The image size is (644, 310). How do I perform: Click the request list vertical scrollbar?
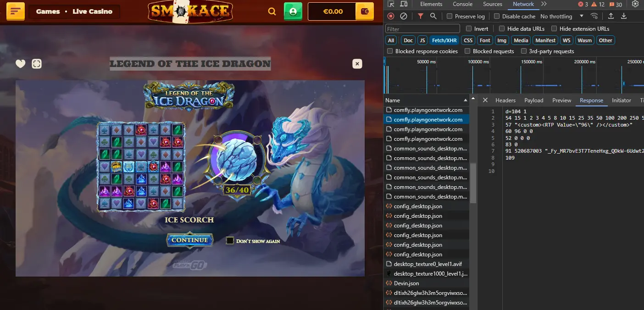[x=473, y=183]
